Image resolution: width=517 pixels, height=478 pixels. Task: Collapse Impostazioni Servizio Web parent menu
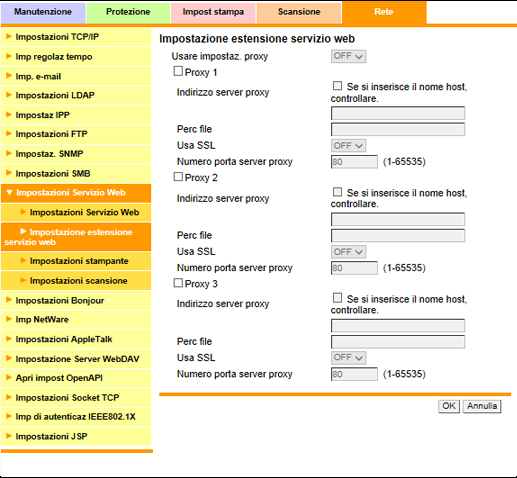tap(76, 193)
